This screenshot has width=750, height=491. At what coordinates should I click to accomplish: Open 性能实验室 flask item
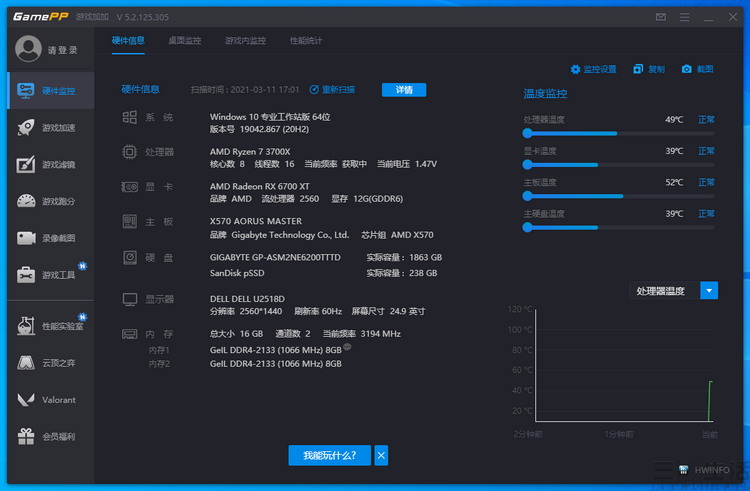coord(51,326)
